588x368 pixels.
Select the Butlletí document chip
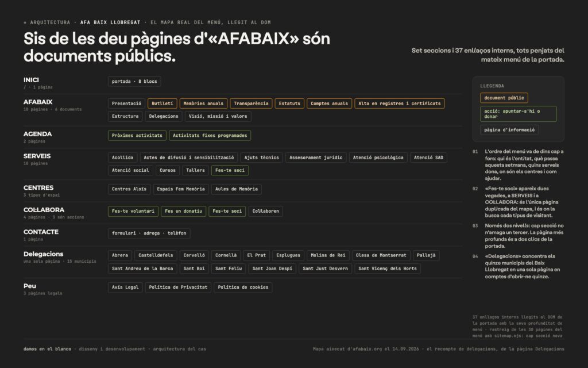pyautogui.click(x=163, y=103)
